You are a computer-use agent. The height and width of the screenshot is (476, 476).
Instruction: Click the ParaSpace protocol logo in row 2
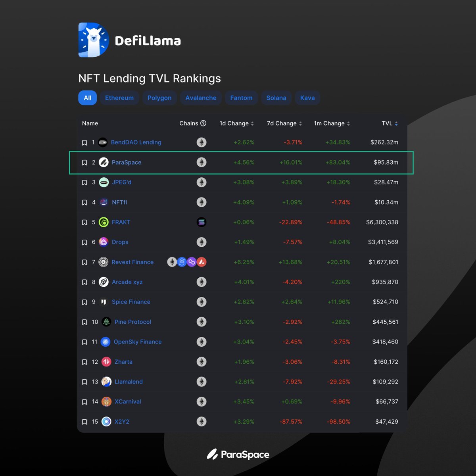click(x=104, y=162)
